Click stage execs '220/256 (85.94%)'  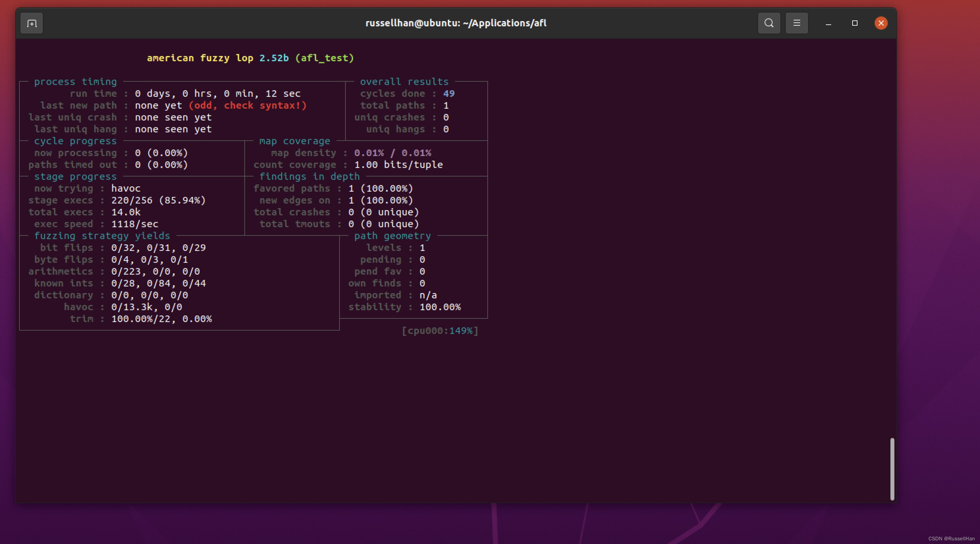158,200
